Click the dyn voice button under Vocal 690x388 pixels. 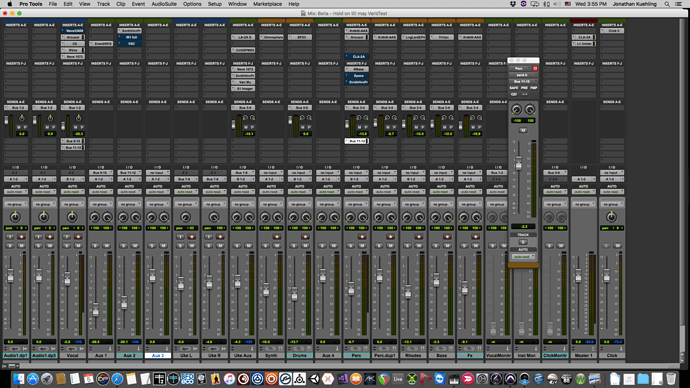[x=71, y=349]
